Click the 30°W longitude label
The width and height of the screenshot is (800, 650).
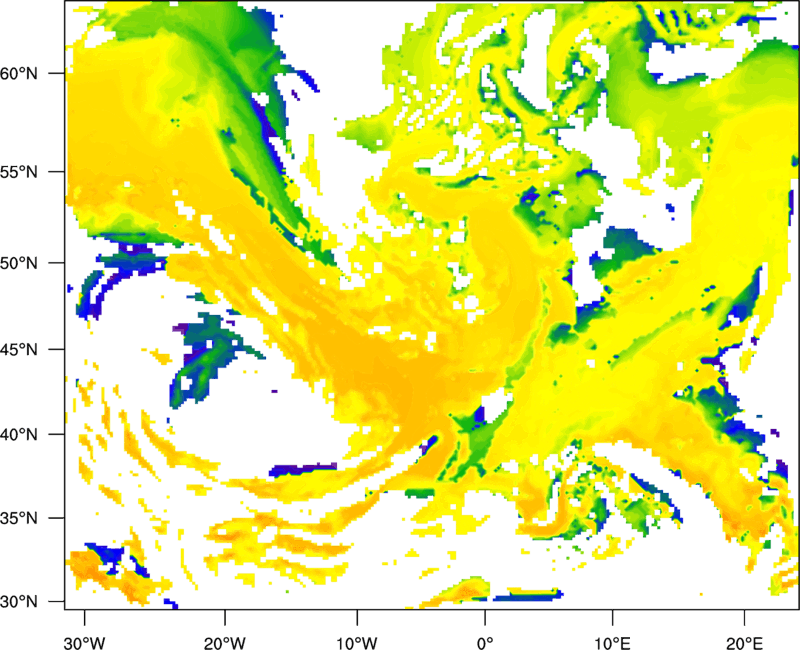[85, 643]
